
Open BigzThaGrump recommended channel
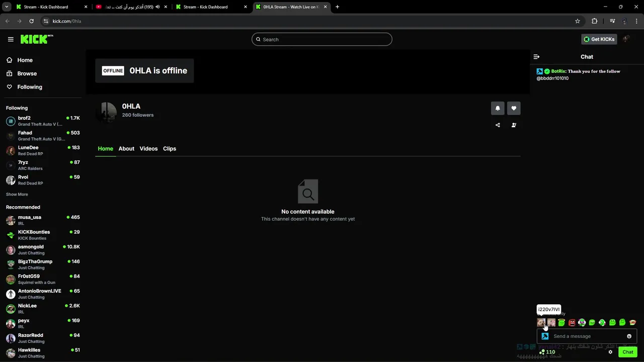click(x=43, y=264)
